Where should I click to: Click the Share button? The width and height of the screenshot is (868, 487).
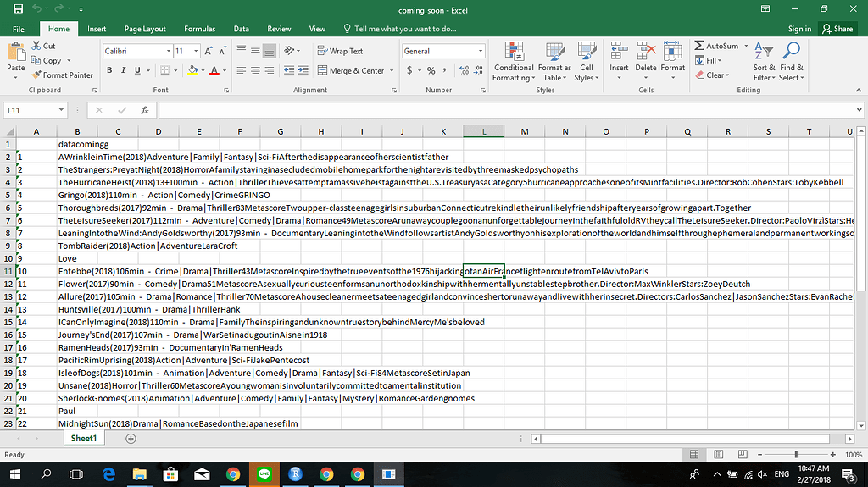tap(837, 29)
